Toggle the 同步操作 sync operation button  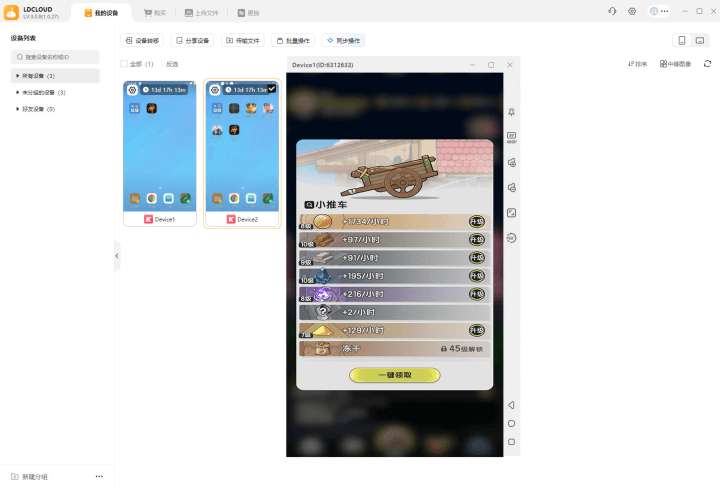click(343, 40)
